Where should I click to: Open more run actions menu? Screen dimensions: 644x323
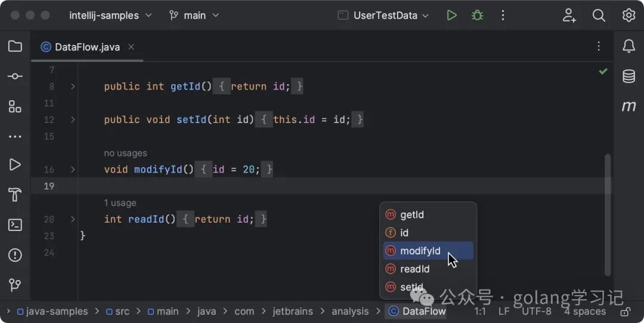[503, 16]
